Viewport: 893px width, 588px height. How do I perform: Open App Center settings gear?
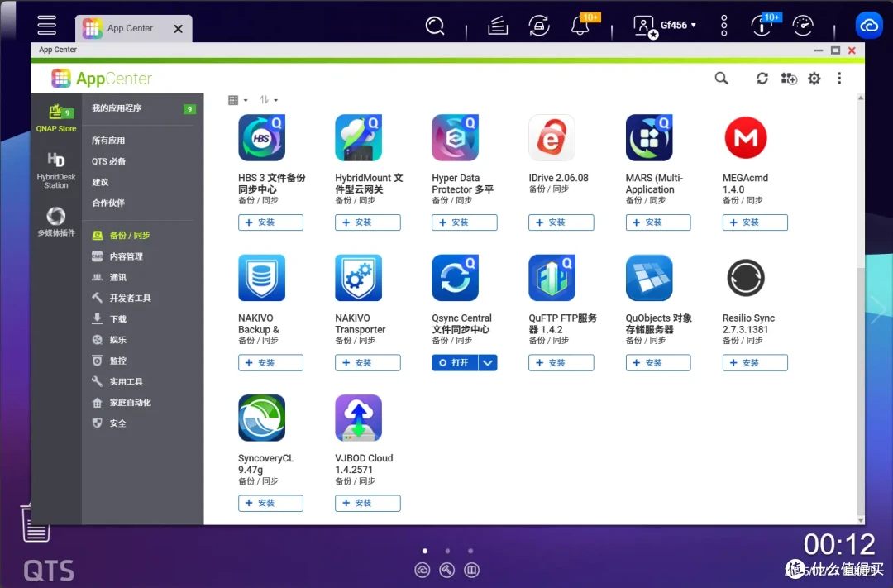[x=814, y=78]
